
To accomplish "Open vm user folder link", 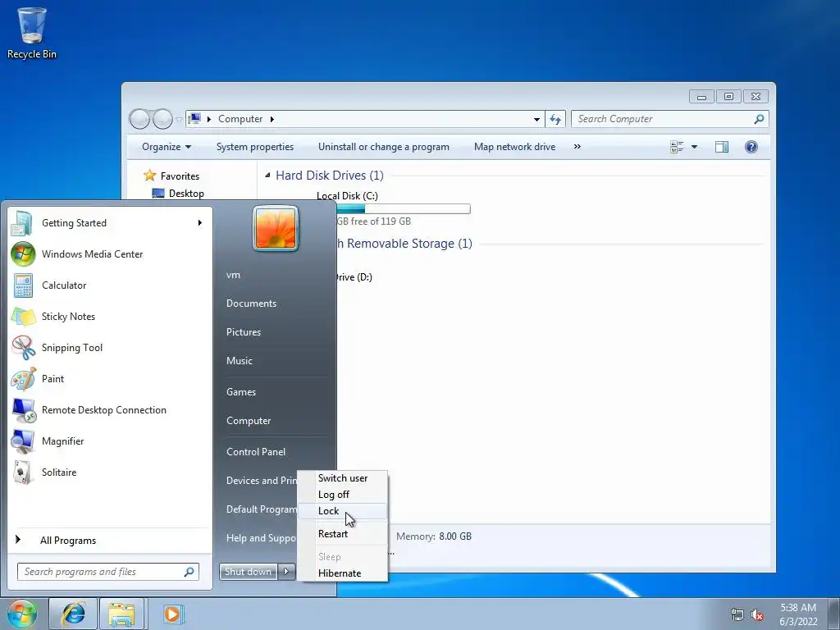I will 233,275.
